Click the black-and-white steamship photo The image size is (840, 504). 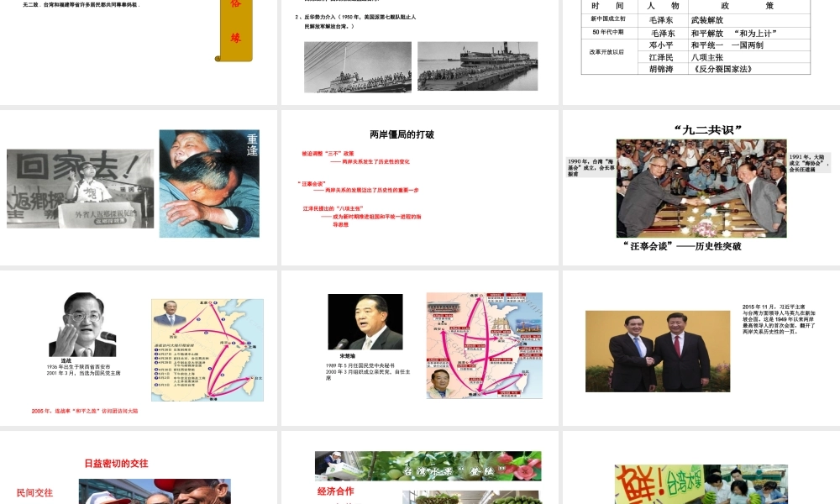[x=477, y=66]
